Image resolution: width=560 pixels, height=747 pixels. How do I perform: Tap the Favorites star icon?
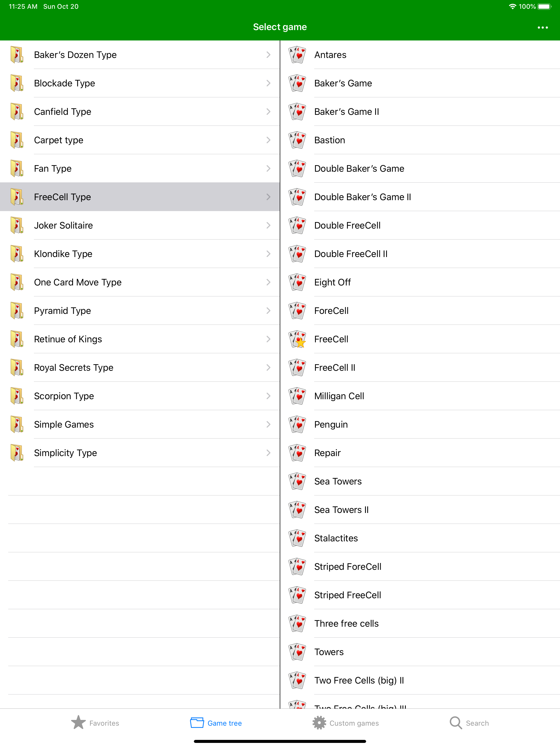[78, 723]
